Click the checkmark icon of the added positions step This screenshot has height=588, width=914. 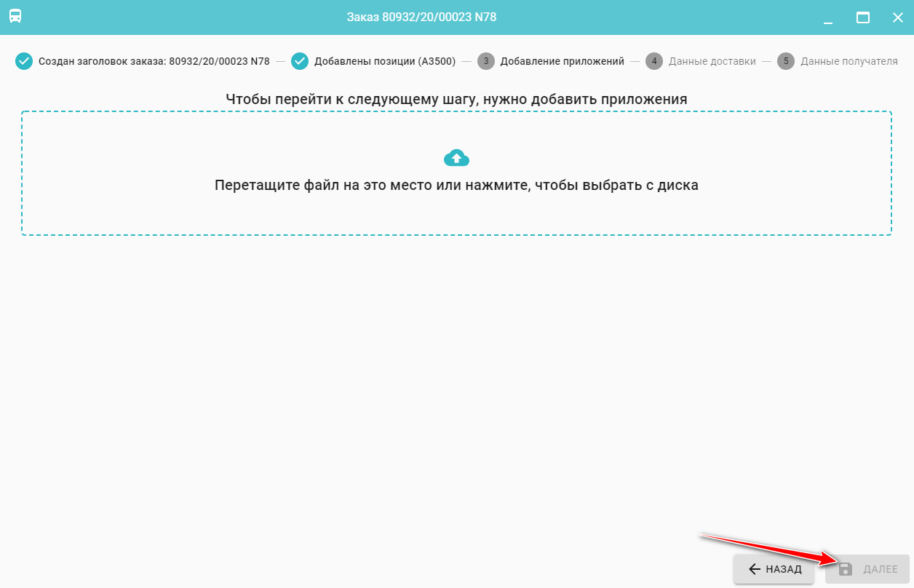coord(300,61)
